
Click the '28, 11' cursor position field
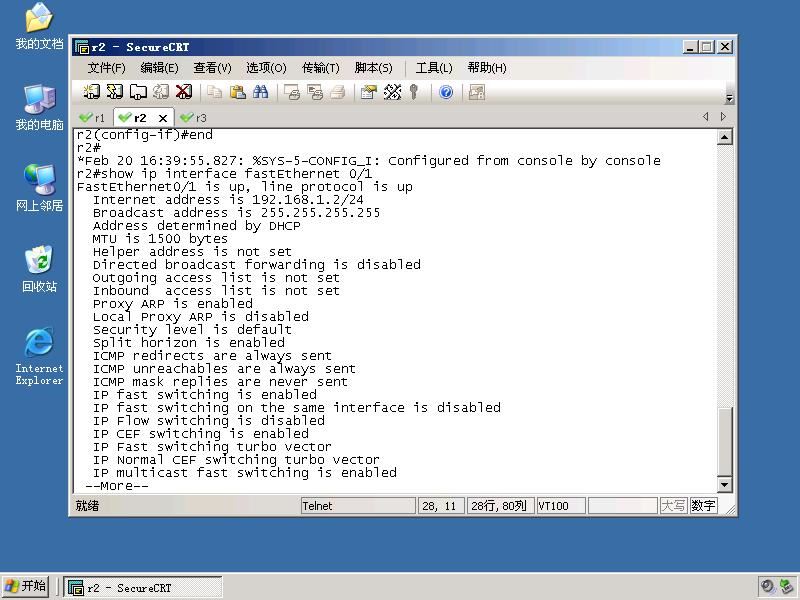(x=441, y=506)
